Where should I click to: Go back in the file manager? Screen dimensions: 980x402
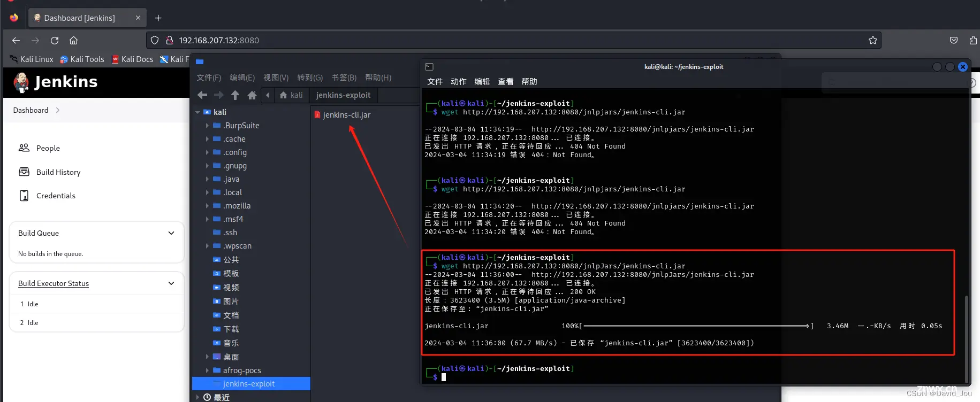click(x=202, y=95)
